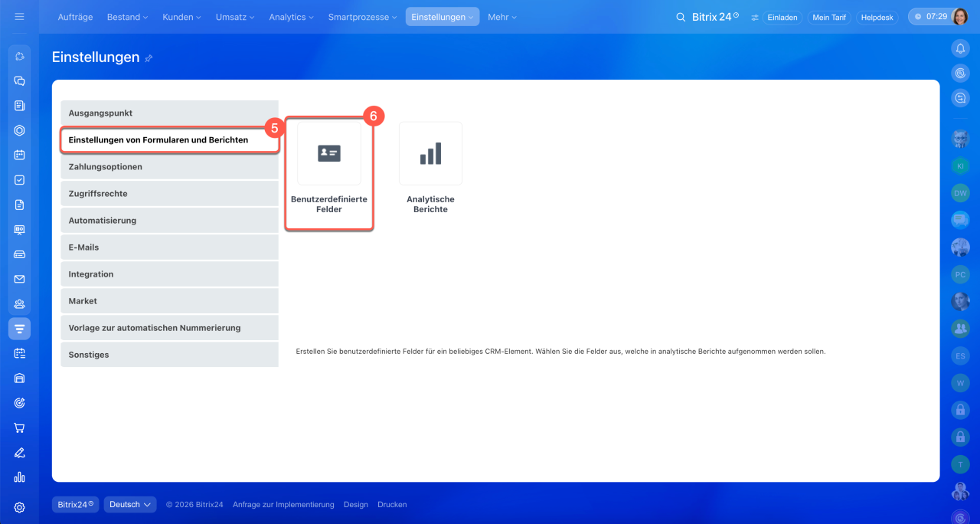
Task: Select the Zugriffsrechte settings tab
Action: [169, 193]
